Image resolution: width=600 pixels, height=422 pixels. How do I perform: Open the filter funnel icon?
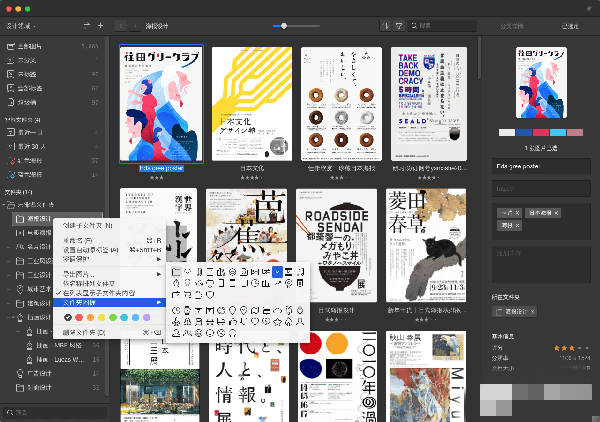point(398,24)
